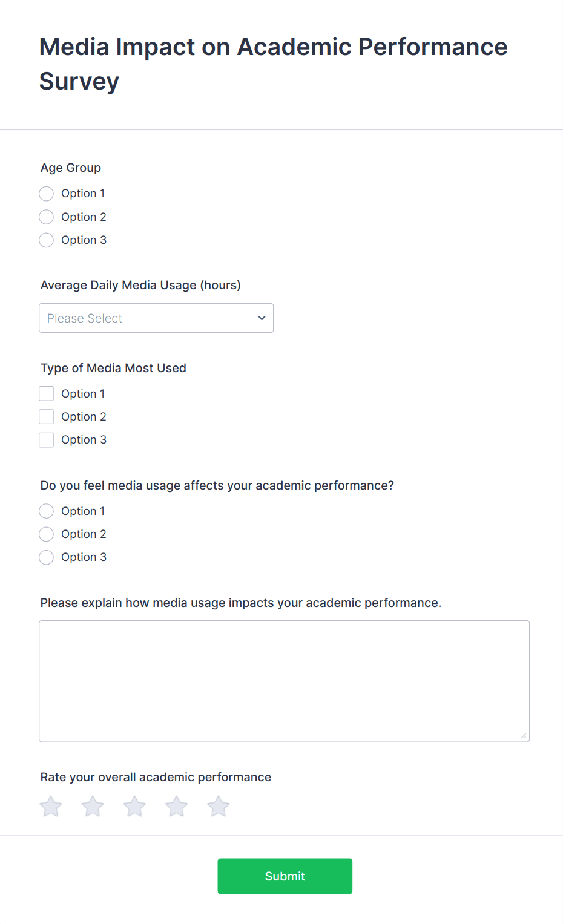Give a five-star performance rating
The width and height of the screenshot is (563, 924).
click(x=219, y=807)
